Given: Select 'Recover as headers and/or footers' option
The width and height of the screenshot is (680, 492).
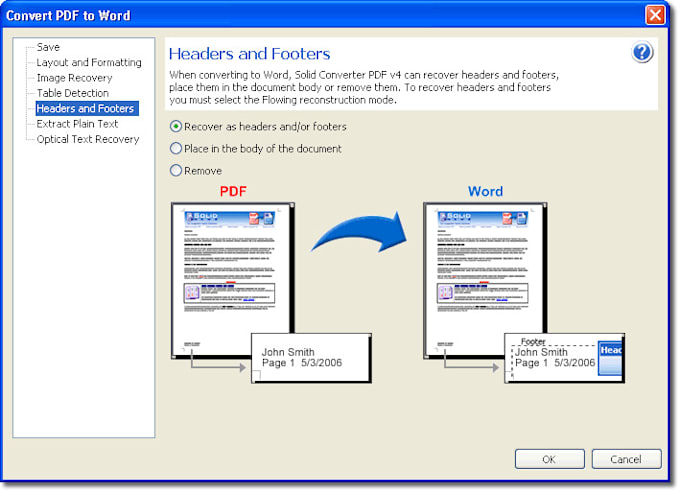Looking at the screenshot, I should click(x=177, y=127).
